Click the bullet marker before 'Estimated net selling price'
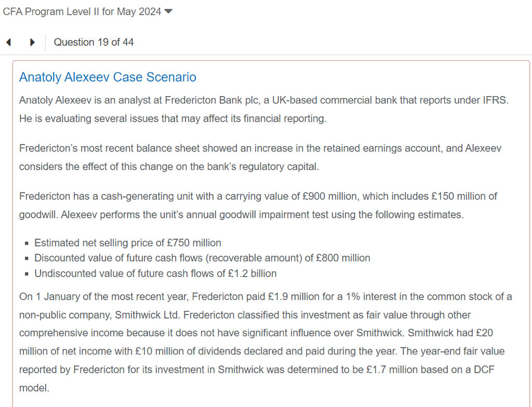 click(x=26, y=243)
